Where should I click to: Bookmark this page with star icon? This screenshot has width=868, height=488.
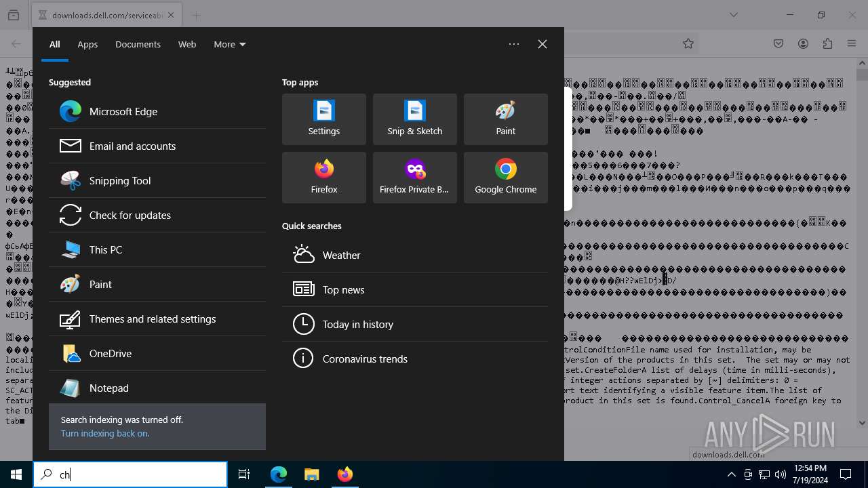click(x=688, y=43)
